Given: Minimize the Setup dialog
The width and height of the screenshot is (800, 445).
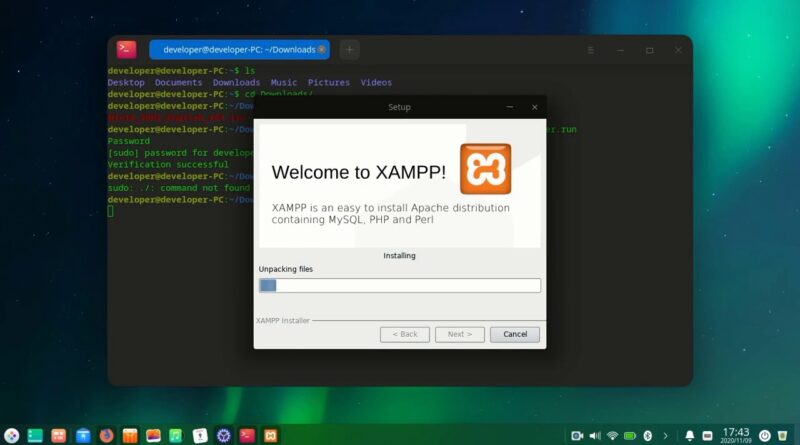Looking at the screenshot, I should point(510,107).
